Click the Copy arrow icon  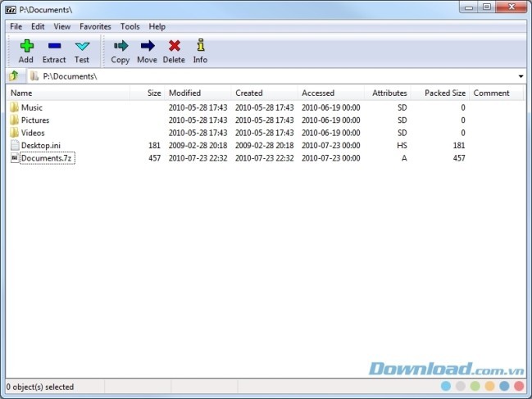[x=120, y=46]
